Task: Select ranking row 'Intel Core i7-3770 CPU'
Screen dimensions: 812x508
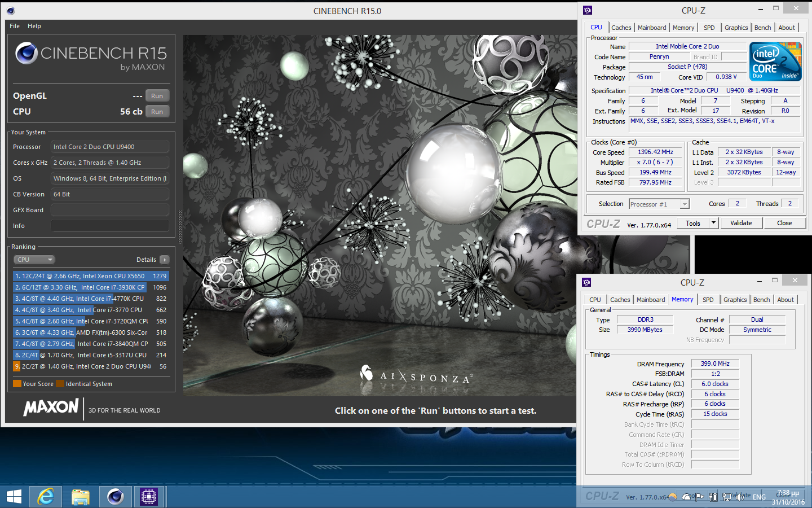Action: [x=91, y=310]
